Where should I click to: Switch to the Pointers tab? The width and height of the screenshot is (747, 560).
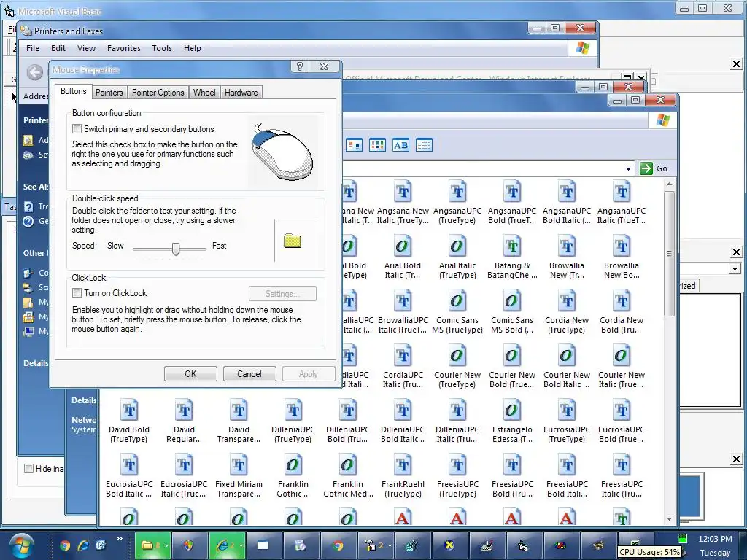tap(109, 93)
